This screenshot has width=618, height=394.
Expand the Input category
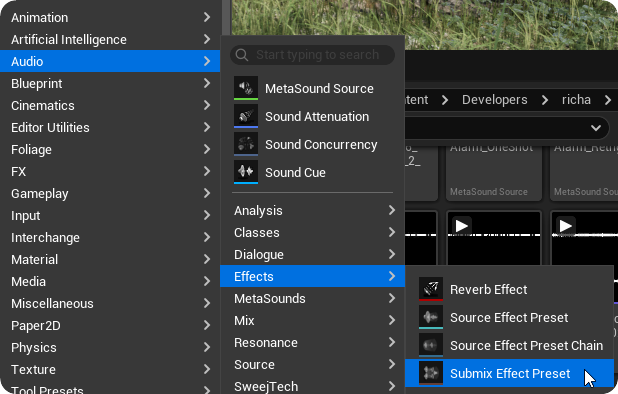tap(110, 215)
